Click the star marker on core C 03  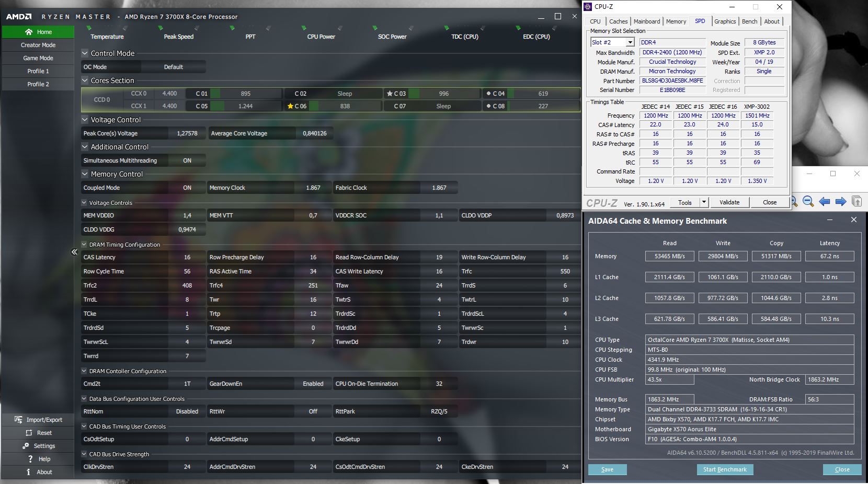(x=390, y=94)
